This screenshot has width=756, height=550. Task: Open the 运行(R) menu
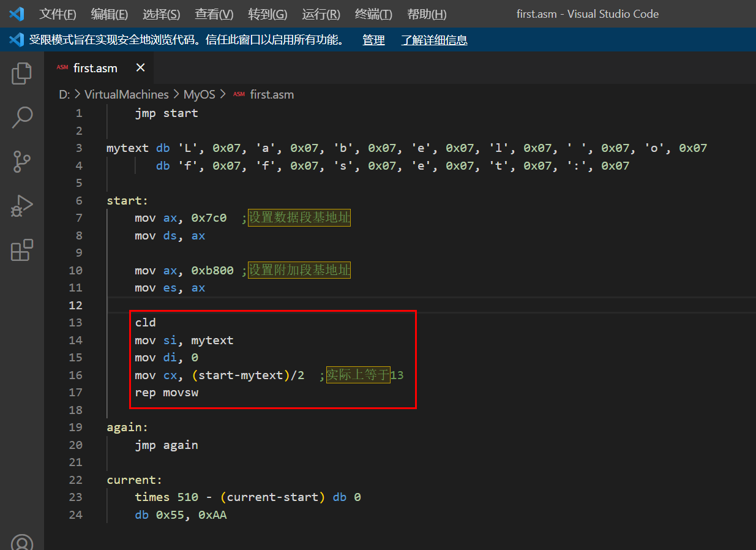tap(321, 14)
